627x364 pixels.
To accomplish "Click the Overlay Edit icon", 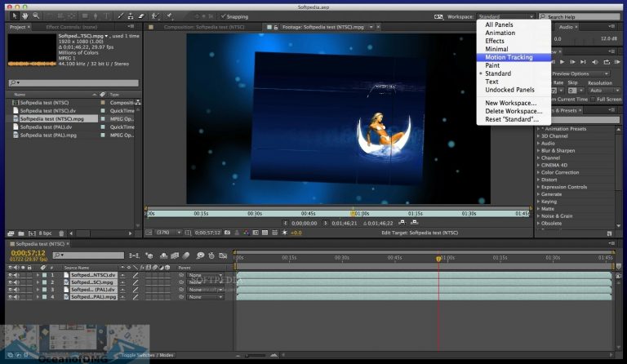I will point(414,222).
